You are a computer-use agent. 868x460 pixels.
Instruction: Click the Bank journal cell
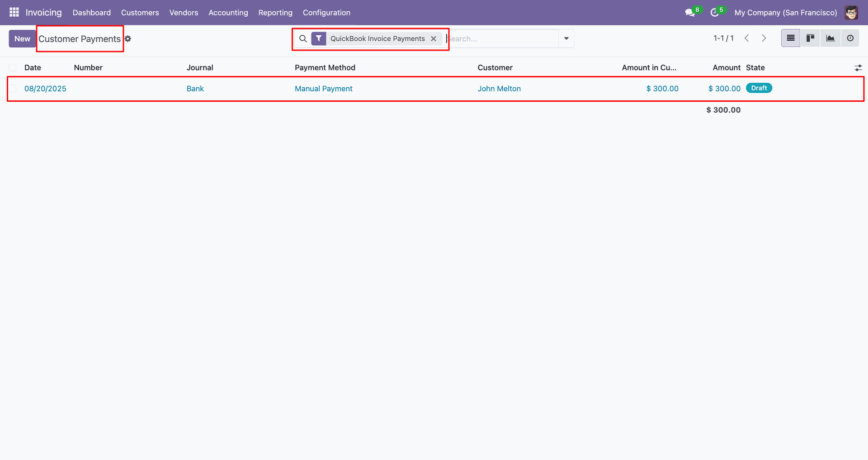pyautogui.click(x=195, y=89)
